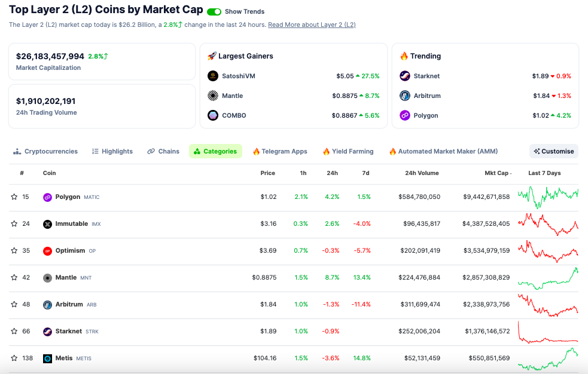Star Polygon to add to watchlist
588x374 pixels.
click(14, 197)
